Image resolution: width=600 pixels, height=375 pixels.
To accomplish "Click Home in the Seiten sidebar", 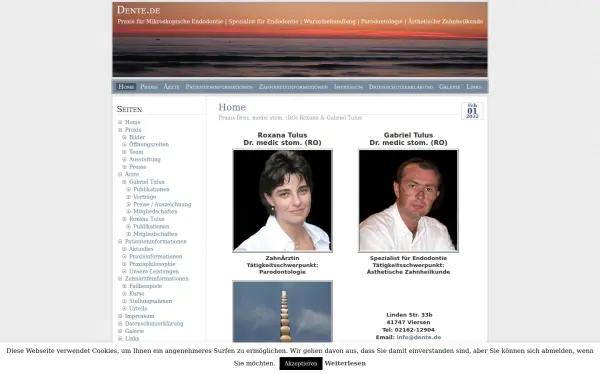I will [133, 122].
